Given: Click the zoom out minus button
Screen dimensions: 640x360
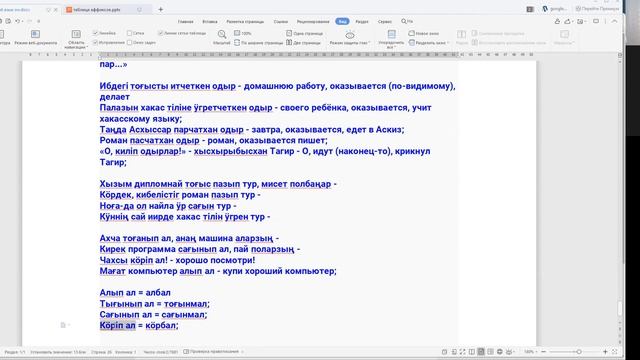Looking at the screenshot, I should pos(543,351).
